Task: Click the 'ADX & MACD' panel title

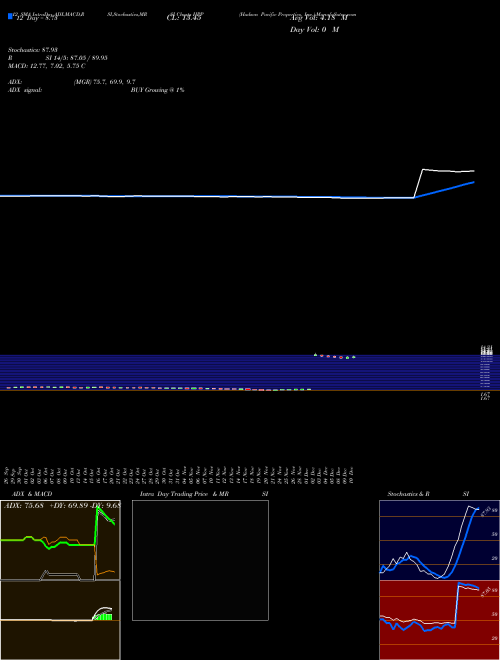Action: point(32,494)
